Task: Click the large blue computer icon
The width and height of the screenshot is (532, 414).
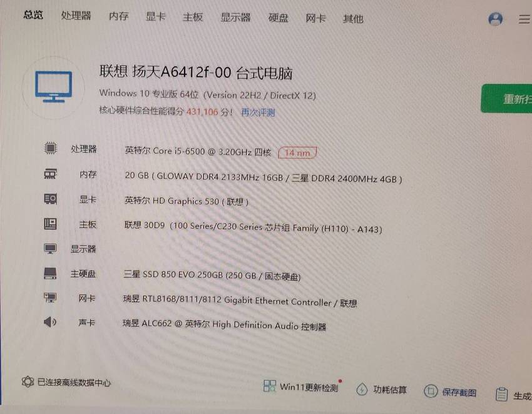Action: click(x=54, y=87)
